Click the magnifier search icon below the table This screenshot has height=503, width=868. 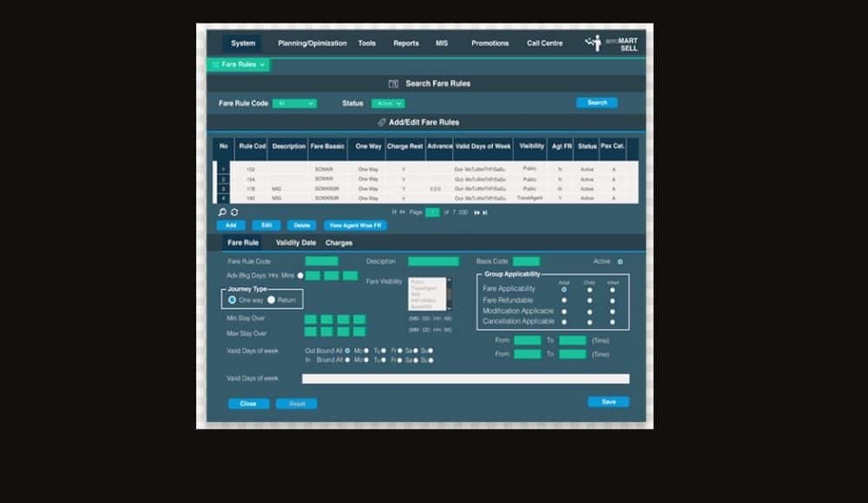coord(222,212)
